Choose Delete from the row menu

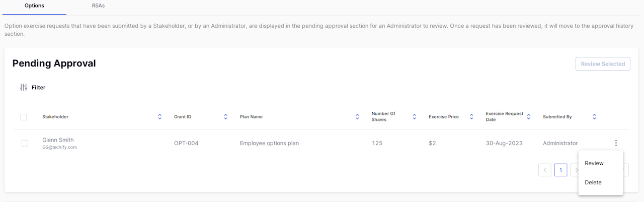coord(593,182)
